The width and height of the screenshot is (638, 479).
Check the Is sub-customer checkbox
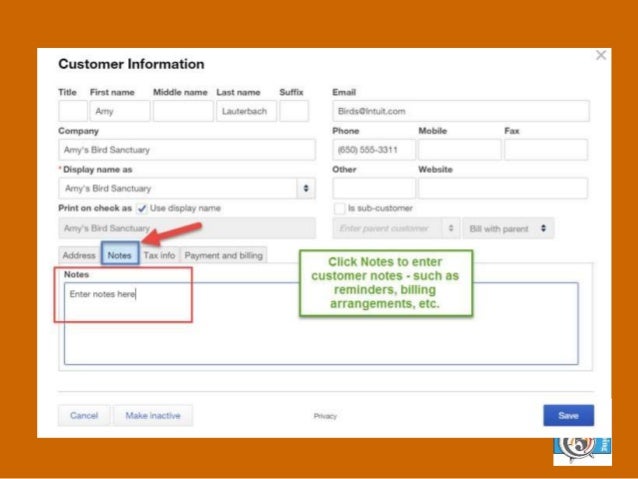coord(339,208)
